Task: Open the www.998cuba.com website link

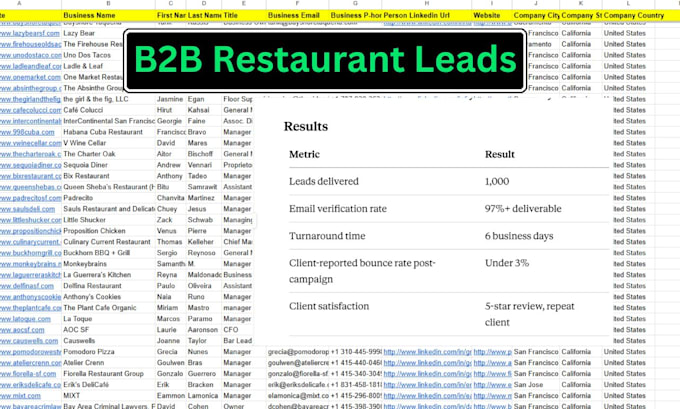Action: 27,132
